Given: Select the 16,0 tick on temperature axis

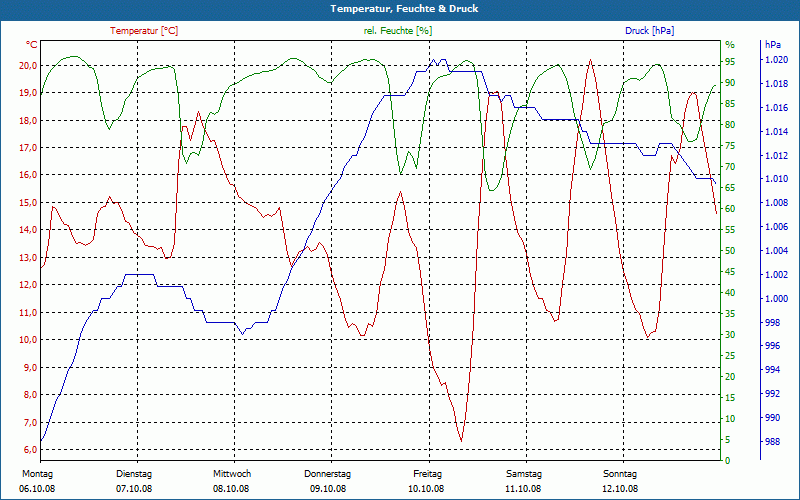Looking at the screenshot, I should pos(28,175).
